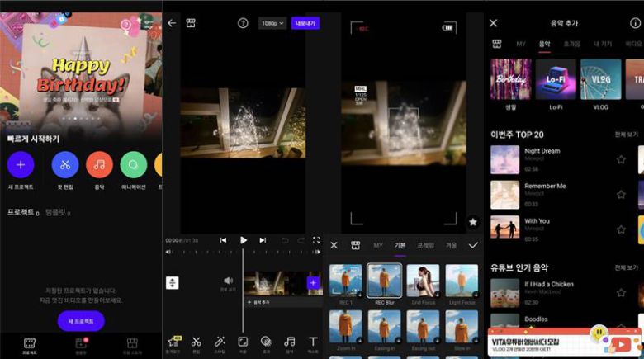Click the purple export button
Image resolution: width=644 pixels, height=359 pixels.
click(x=305, y=23)
